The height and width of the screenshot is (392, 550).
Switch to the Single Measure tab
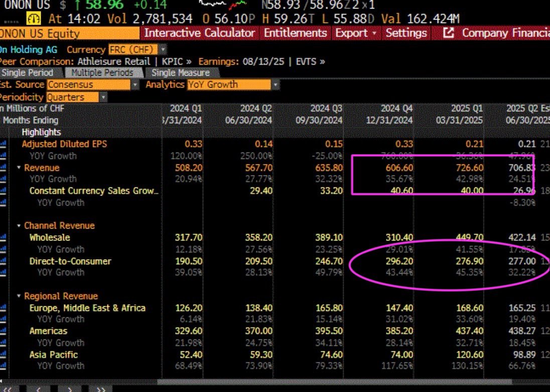point(181,73)
